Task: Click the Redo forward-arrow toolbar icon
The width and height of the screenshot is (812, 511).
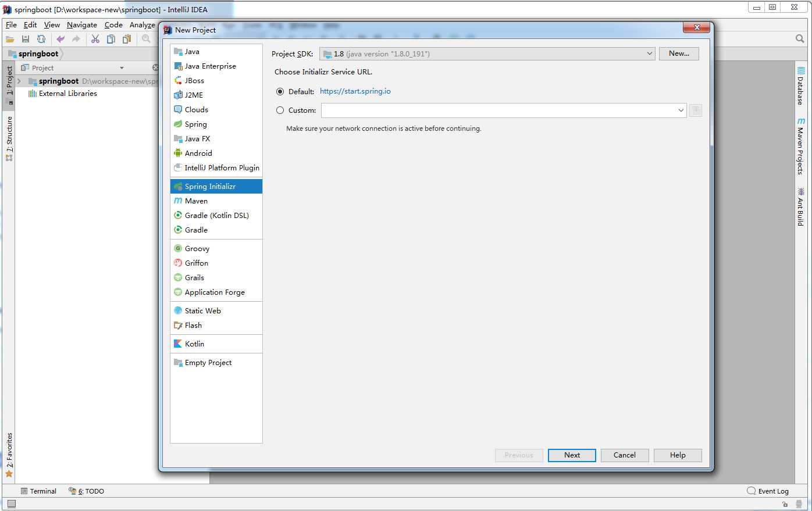Action: click(76, 39)
